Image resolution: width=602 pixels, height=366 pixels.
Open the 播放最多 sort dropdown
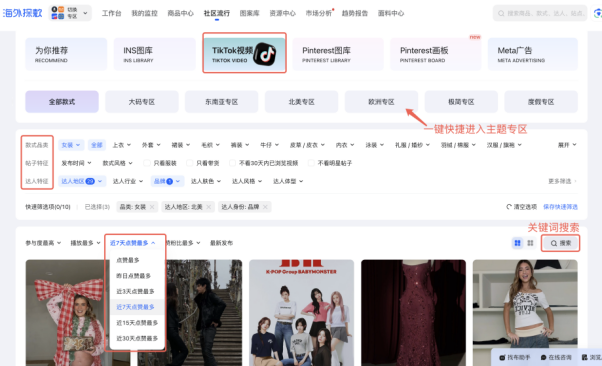85,243
